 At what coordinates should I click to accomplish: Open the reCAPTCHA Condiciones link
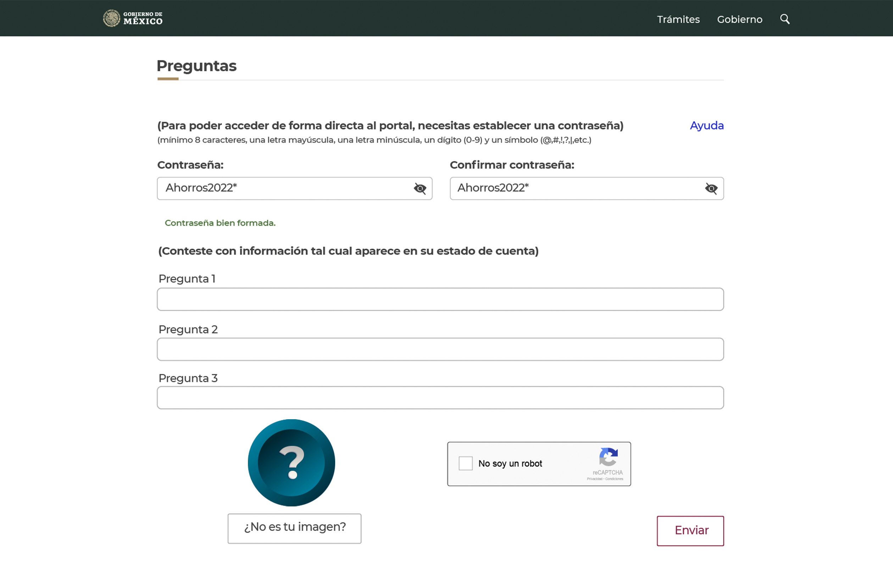(614, 479)
